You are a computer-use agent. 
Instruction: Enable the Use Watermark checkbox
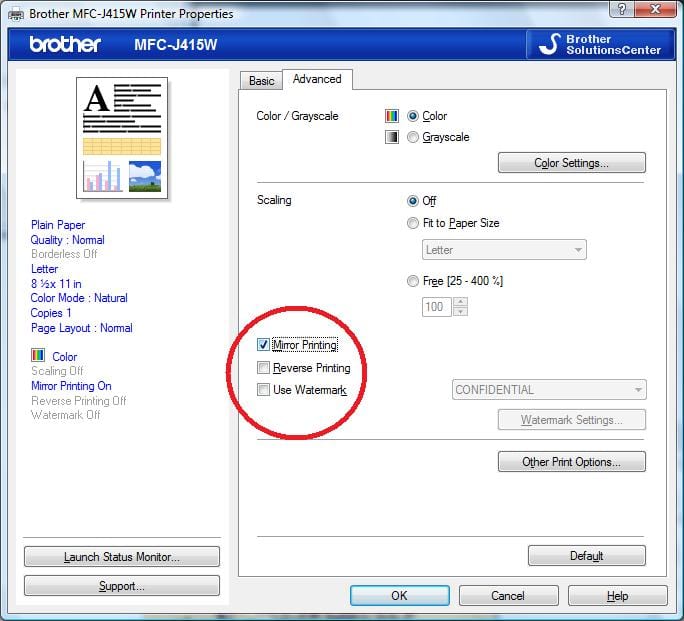tap(263, 389)
